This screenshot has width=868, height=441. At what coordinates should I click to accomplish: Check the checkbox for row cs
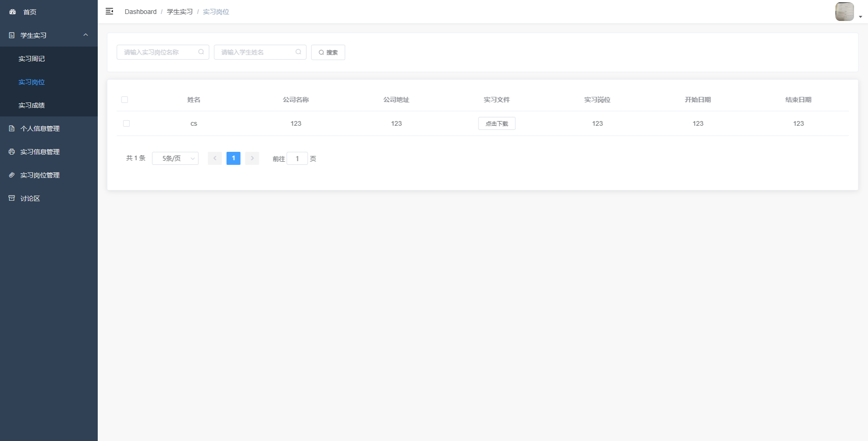click(x=127, y=123)
